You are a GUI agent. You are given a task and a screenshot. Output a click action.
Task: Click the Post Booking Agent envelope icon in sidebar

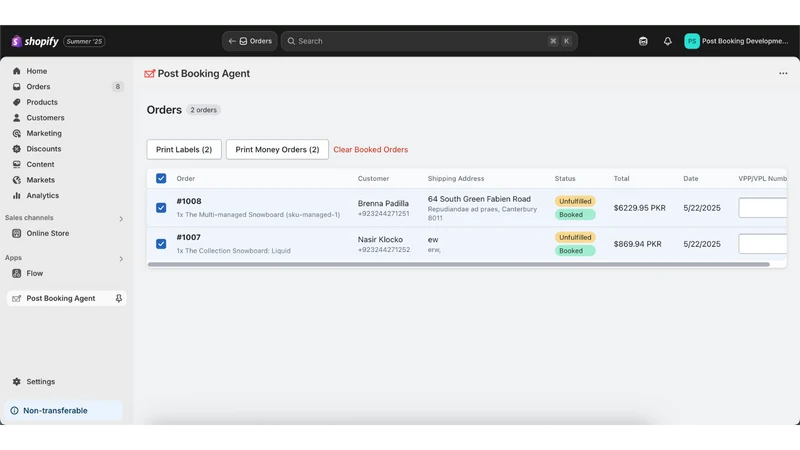click(17, 298)
